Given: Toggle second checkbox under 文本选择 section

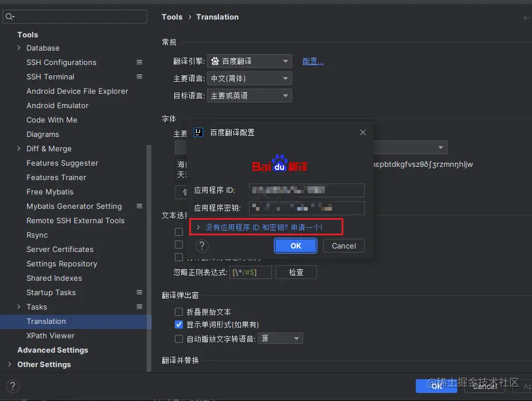Looking at the screenshot, I should pos(179,245).
